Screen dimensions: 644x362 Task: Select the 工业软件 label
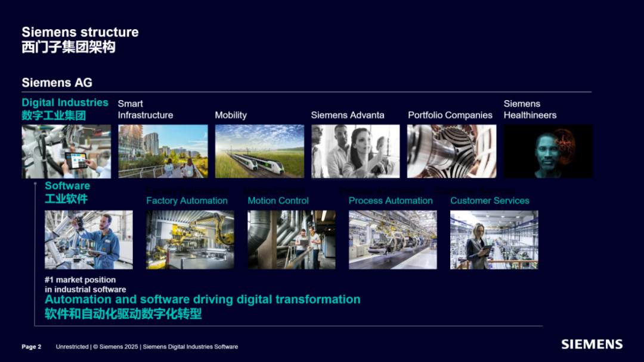pyautogui.click(x=66, y=199)
